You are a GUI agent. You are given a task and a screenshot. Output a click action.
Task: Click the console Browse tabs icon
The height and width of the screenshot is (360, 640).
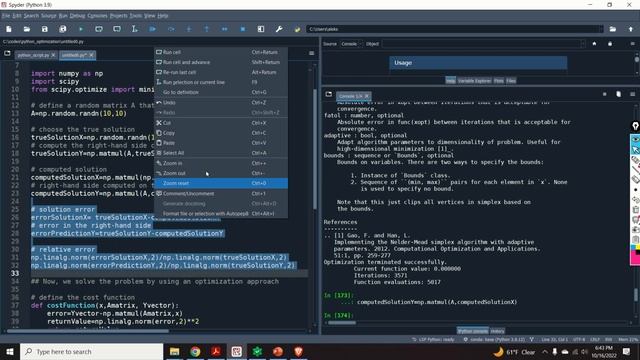pos(329,94)
